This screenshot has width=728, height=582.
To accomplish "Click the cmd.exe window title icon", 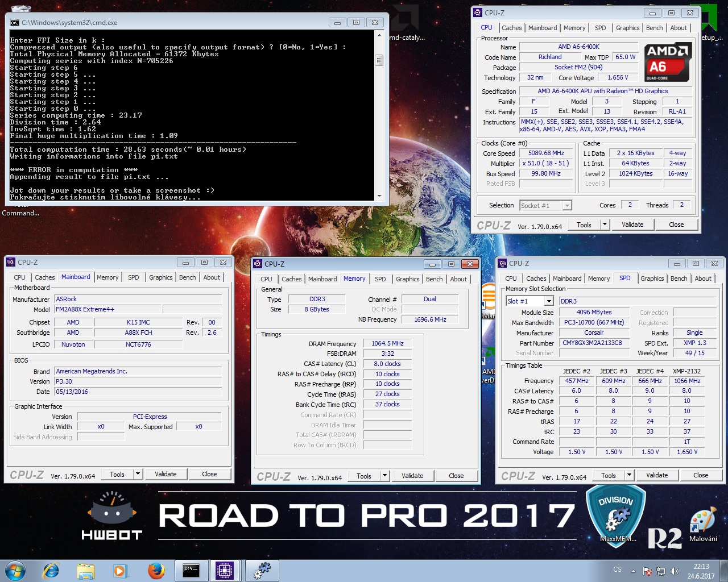I will pyautogui.click(x=15, y=23).
